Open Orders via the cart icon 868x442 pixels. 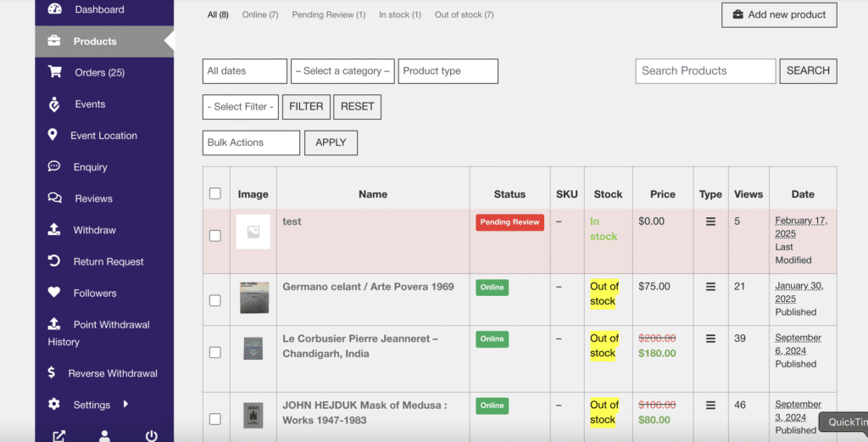[54, 71]
